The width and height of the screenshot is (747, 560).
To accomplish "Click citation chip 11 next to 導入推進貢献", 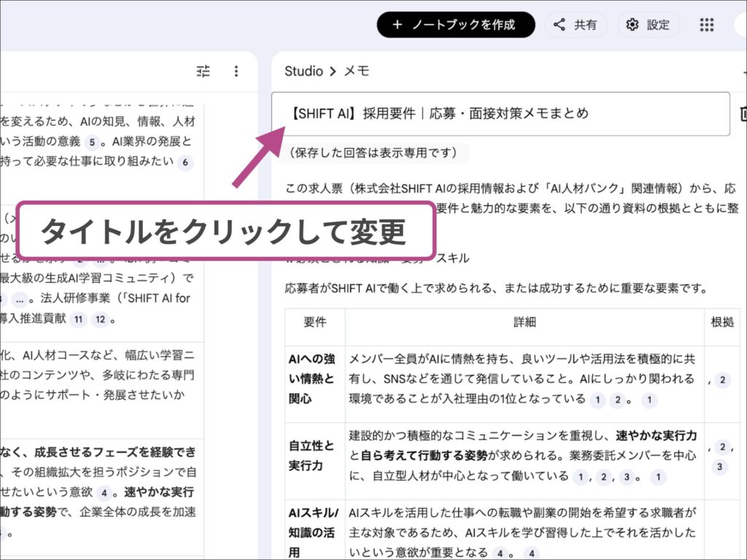I will 79,319.
